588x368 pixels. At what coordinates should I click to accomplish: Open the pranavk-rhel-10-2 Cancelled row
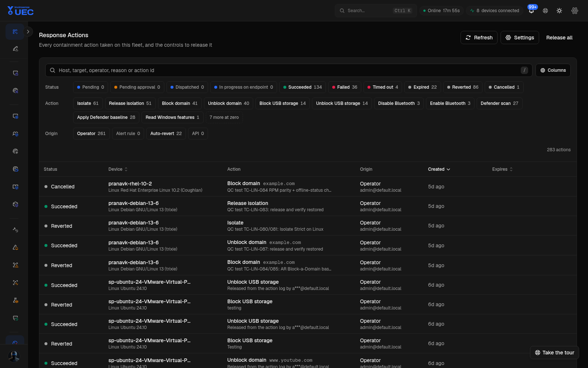click(x=308, y=187)
